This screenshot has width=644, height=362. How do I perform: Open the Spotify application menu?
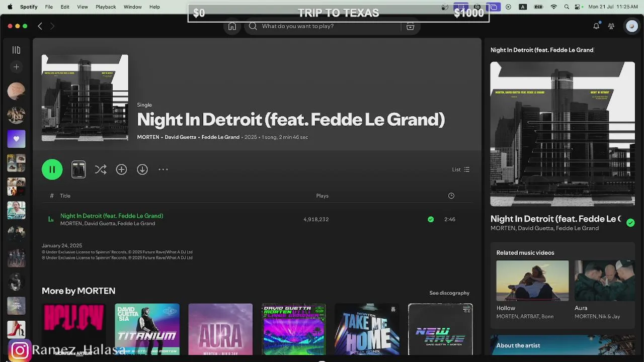pyautogui.click(x=29, y=7)
